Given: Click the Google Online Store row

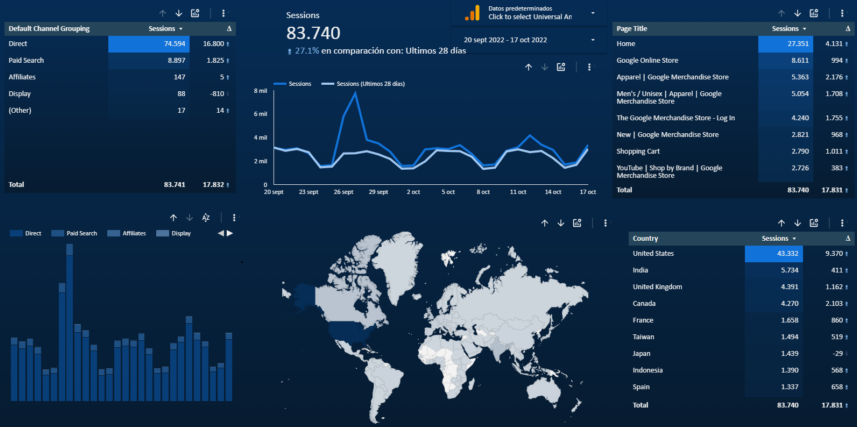Looking at the screenshot, I should click(649, 60).
